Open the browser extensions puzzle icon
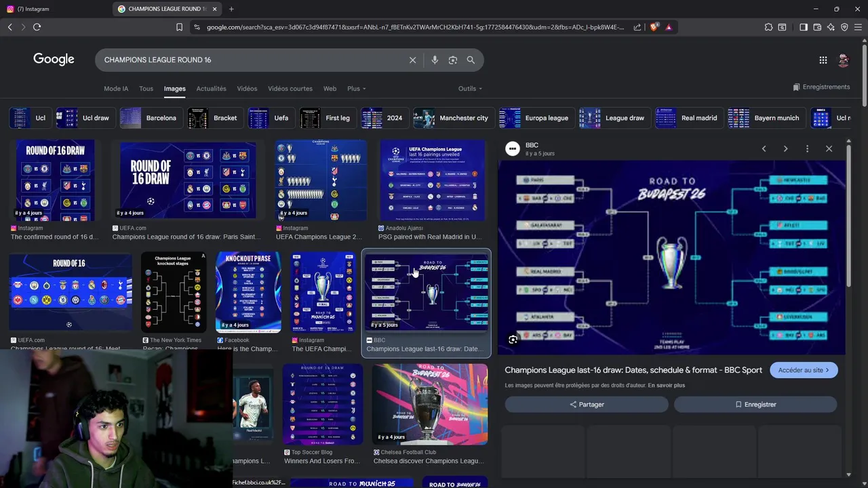Viewport: 868px width, 488px height. tap(768, 27)
